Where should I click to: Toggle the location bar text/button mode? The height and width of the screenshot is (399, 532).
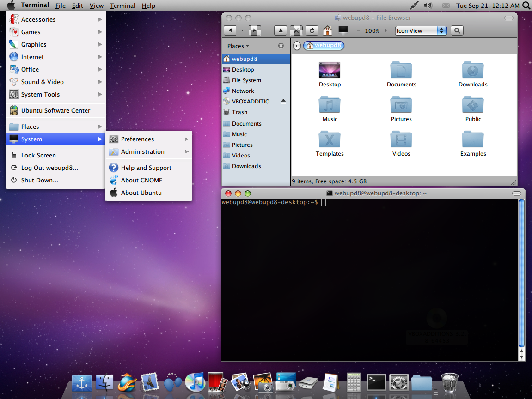coord(297,46)
